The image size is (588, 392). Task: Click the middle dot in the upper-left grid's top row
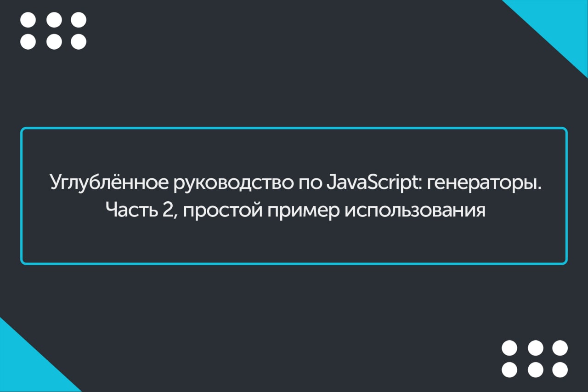54,20
